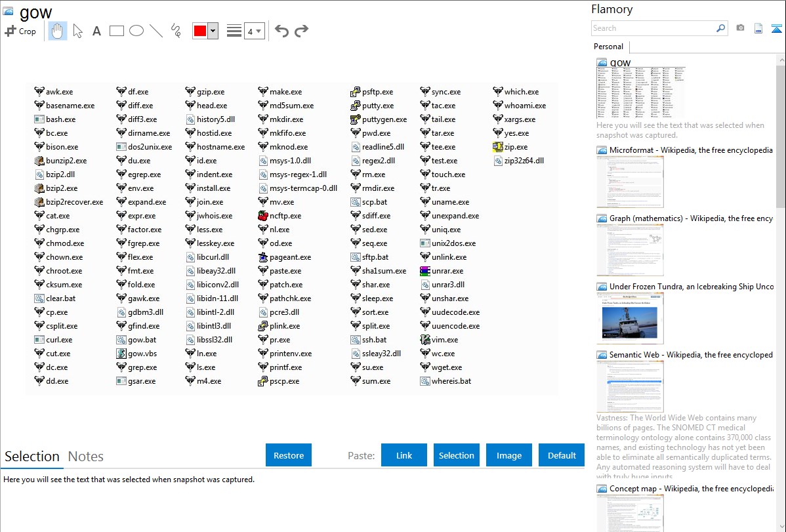Screen dimensions: 786x532
Task: Click the wget.exe file name
Action: pyautogui.click(x=447, y=367)
